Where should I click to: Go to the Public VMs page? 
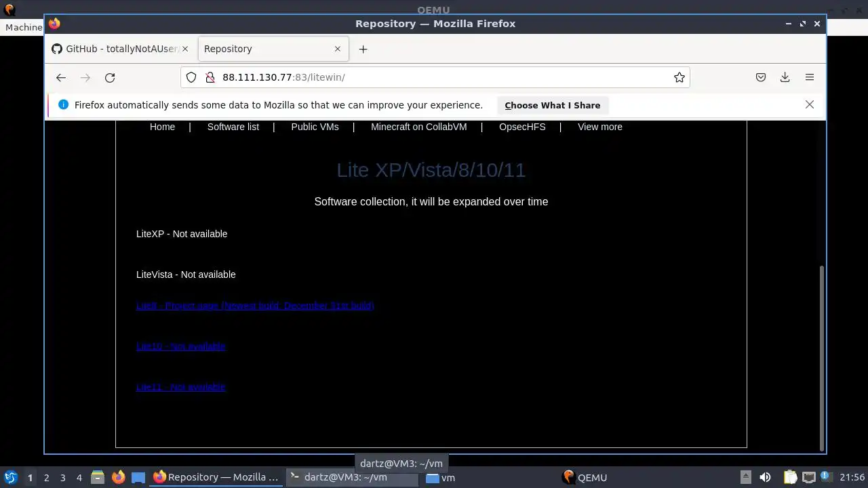click(315, 127)
